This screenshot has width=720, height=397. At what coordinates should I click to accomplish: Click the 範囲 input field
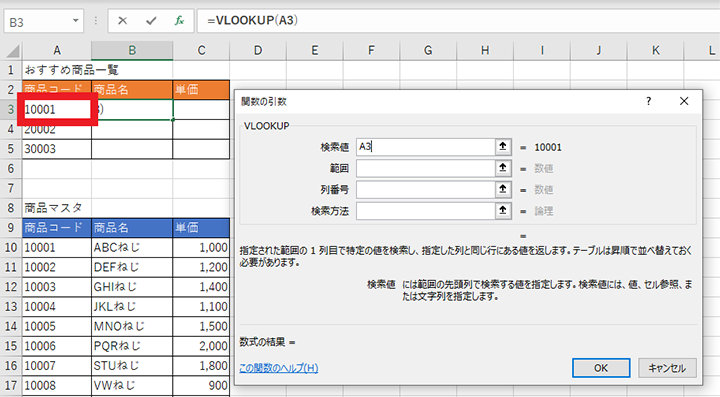point(426,168)
